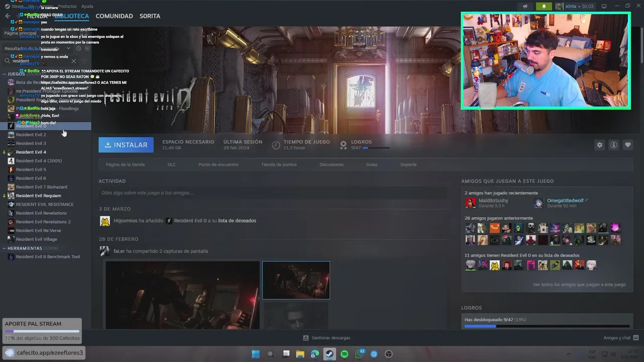Click the Steam taskbar icon

pyautogui.click(x=330, y=354)
